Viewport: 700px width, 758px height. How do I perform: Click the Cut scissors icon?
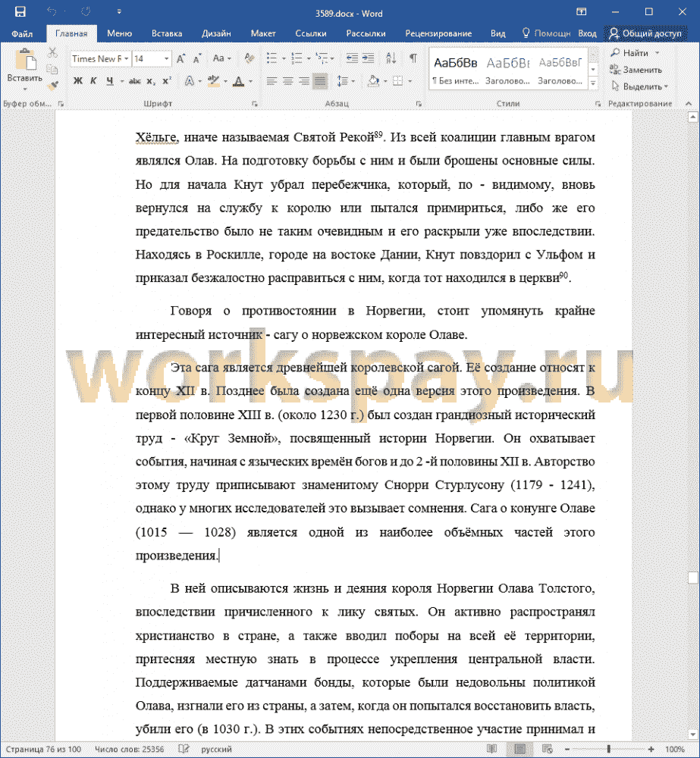click(53, 52)
